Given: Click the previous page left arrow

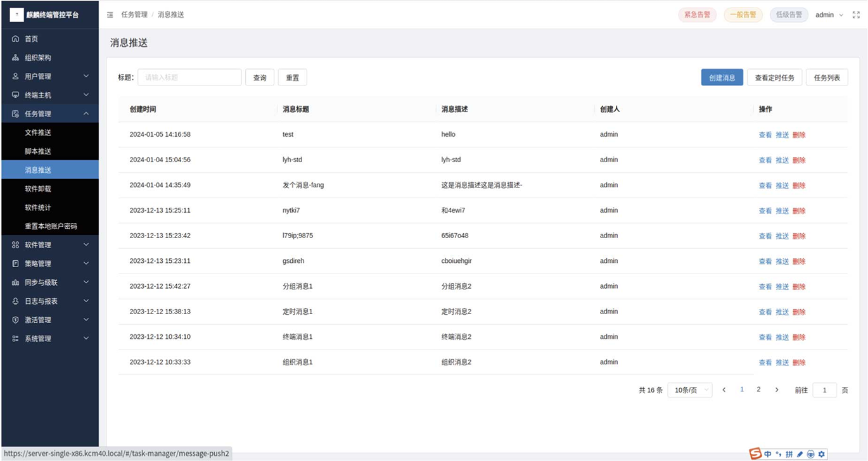Looking at the screenshot, I should (724, 390).
